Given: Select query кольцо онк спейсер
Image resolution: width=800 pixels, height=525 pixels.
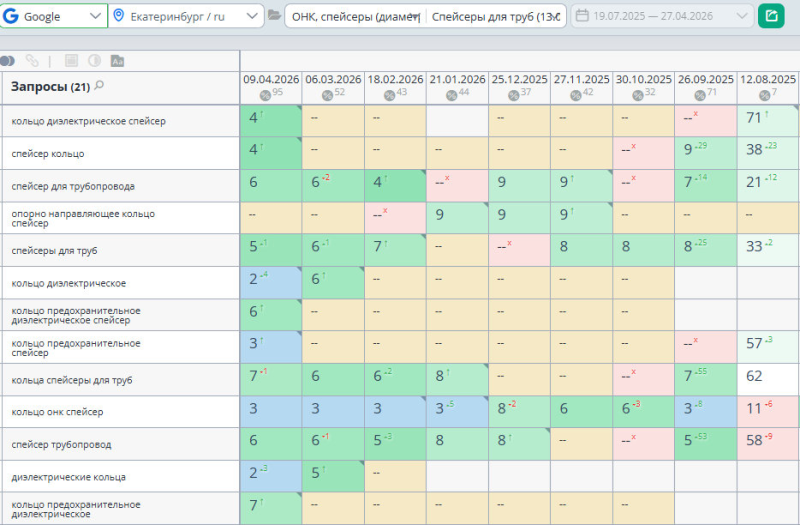Looking at the screenshot, I should [57, 412].
